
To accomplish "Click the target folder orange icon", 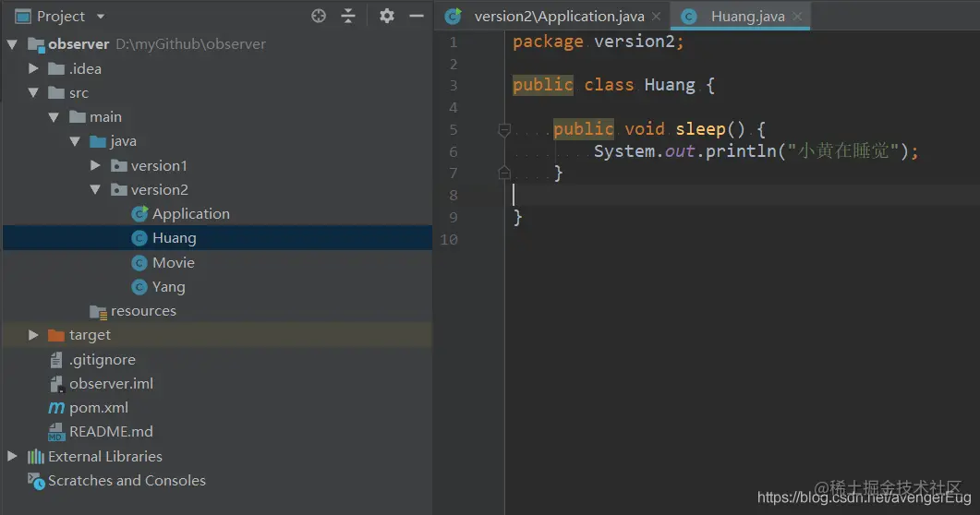I will pos(56,335).
